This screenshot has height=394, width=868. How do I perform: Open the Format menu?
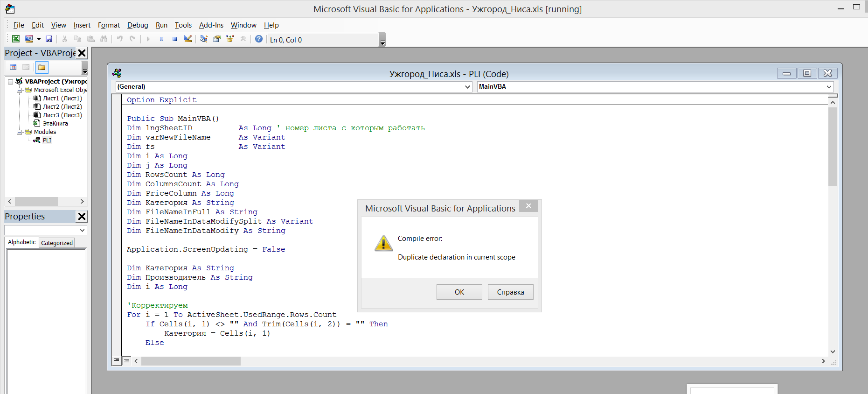coord(109,25)
